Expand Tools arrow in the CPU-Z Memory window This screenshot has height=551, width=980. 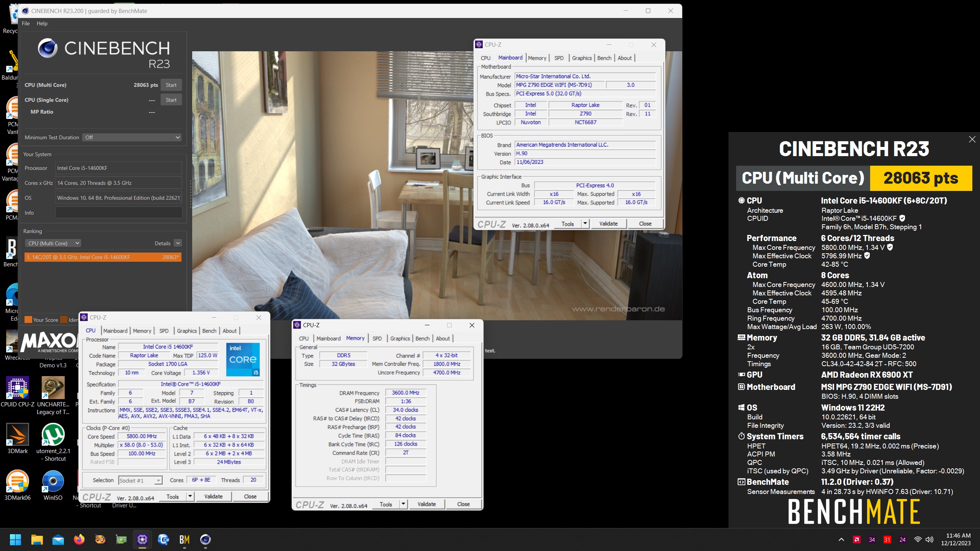[x=403, y=504]
